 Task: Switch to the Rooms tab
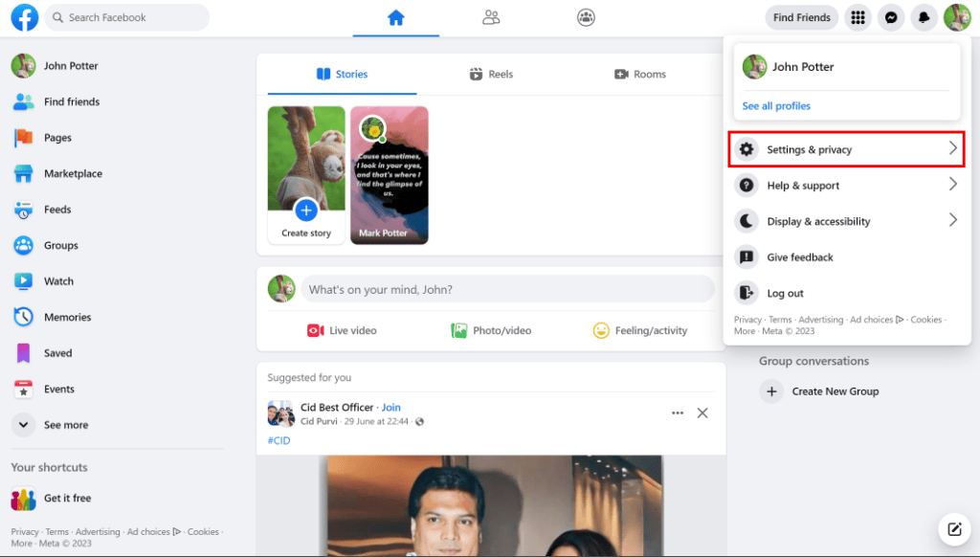pyautogui.click(x=640, y=74)
